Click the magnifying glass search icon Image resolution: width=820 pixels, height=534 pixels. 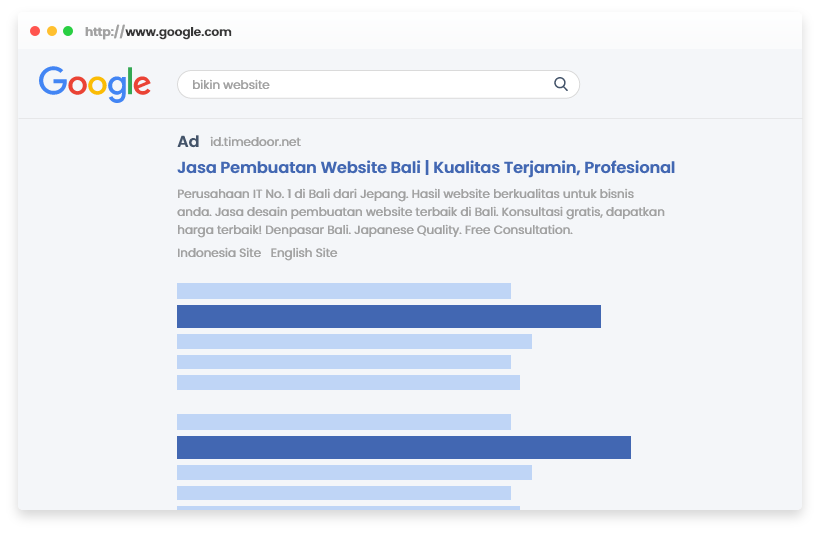tap(561, 84)
